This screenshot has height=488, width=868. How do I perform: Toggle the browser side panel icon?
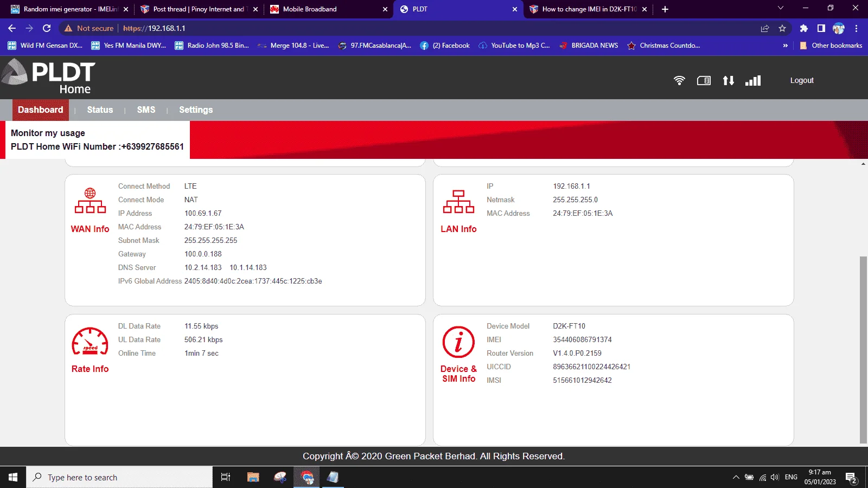[821, 28]
